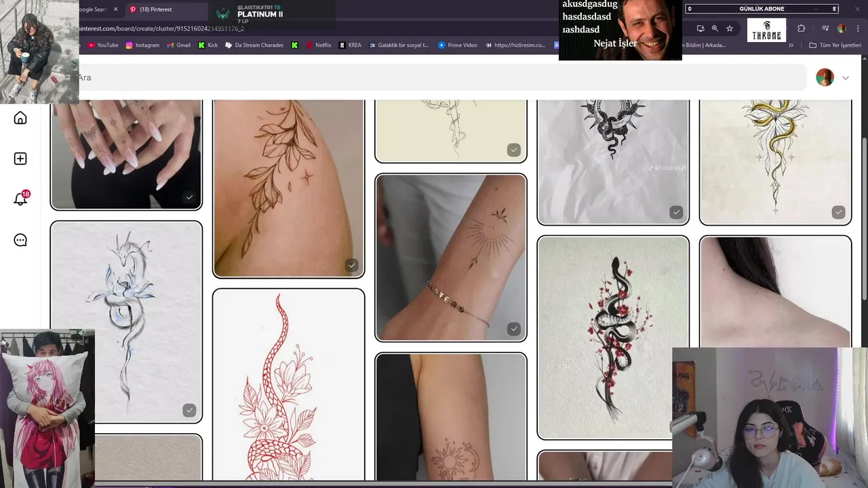Open the zoom magnifier in address bar
868x488 pixels.
click(715, 28)
